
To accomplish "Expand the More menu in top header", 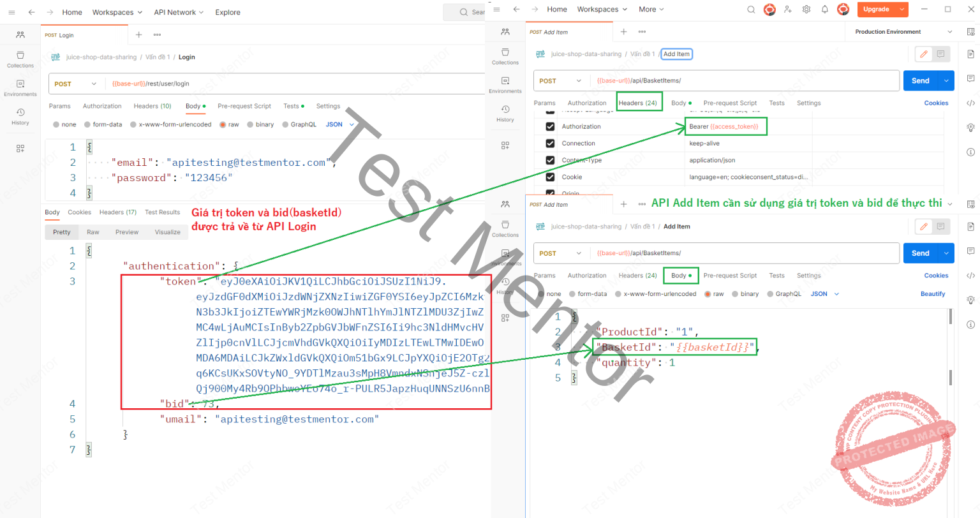I will click(651, 10).
